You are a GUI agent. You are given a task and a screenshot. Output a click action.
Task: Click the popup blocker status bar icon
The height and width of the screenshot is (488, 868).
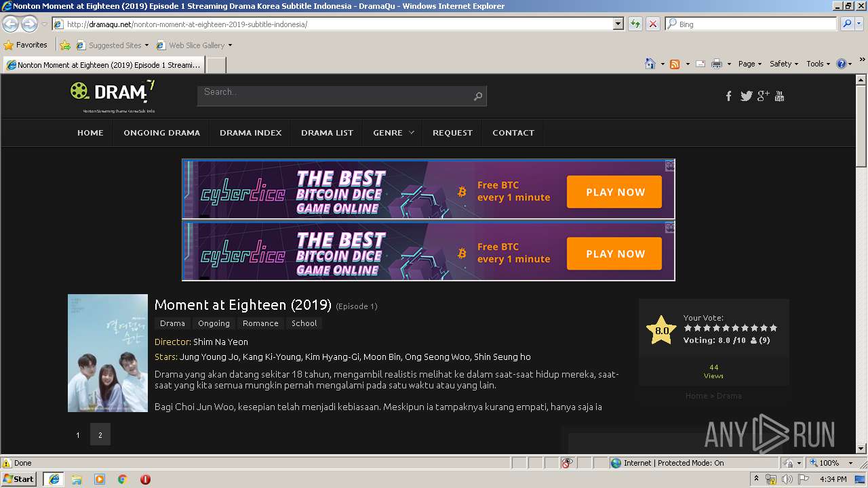pos(567,463)
